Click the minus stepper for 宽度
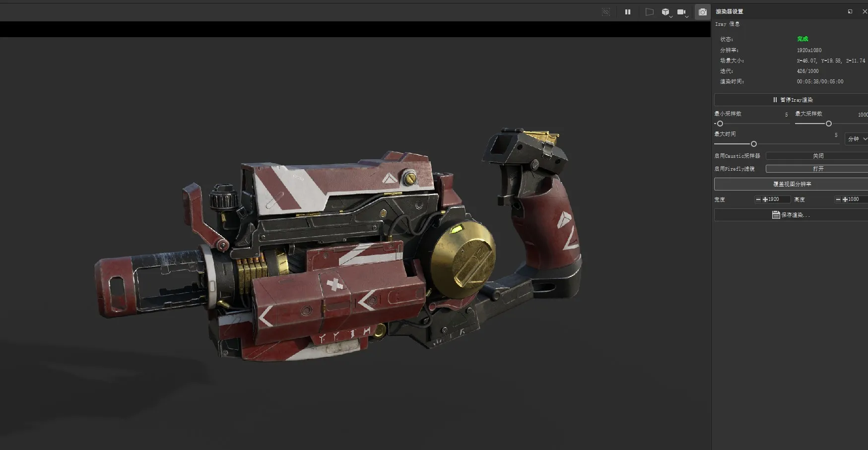 758,199
